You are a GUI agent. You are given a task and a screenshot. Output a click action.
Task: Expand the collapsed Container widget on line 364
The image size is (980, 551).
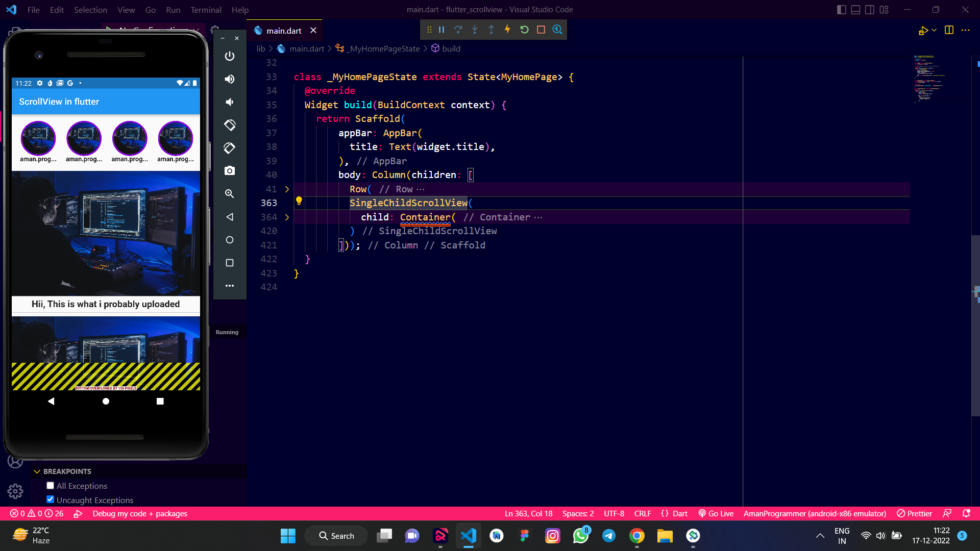[287, 217]
